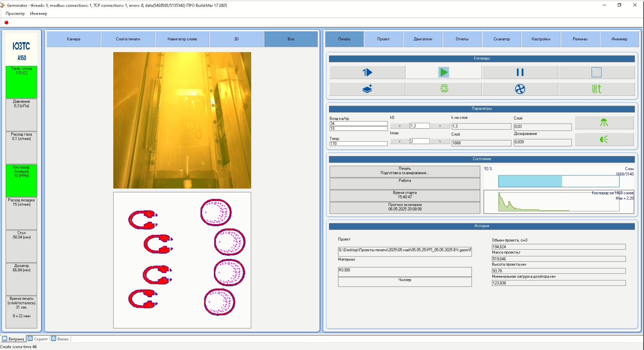Open the Инженер menu in menu bar
This screenshot has height=350, width=644.
38,14
